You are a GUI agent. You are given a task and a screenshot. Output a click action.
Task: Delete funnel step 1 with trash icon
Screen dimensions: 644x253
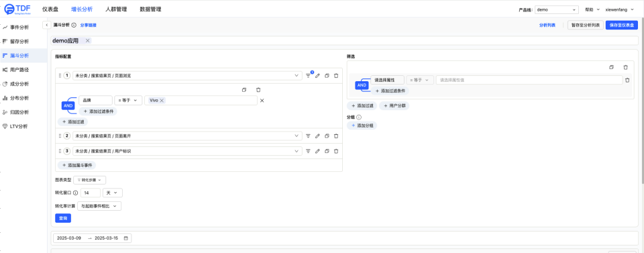coord(336,76)
